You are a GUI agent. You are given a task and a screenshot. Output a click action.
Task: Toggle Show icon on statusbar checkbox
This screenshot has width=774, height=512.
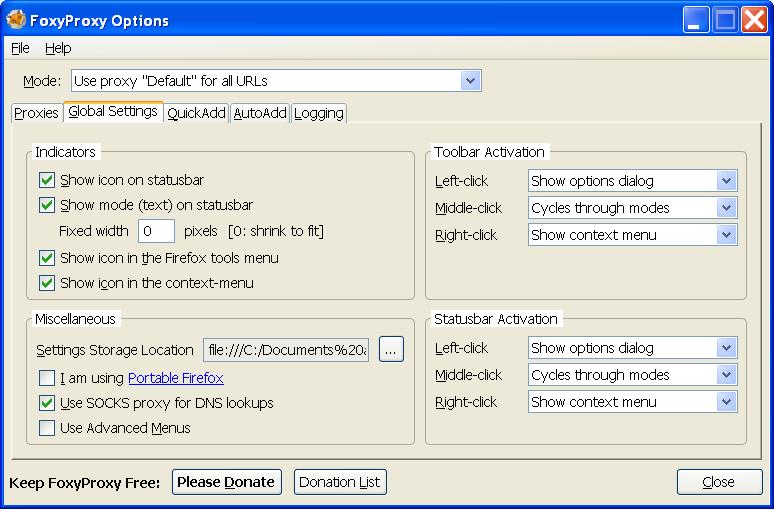tap(47, 180)
